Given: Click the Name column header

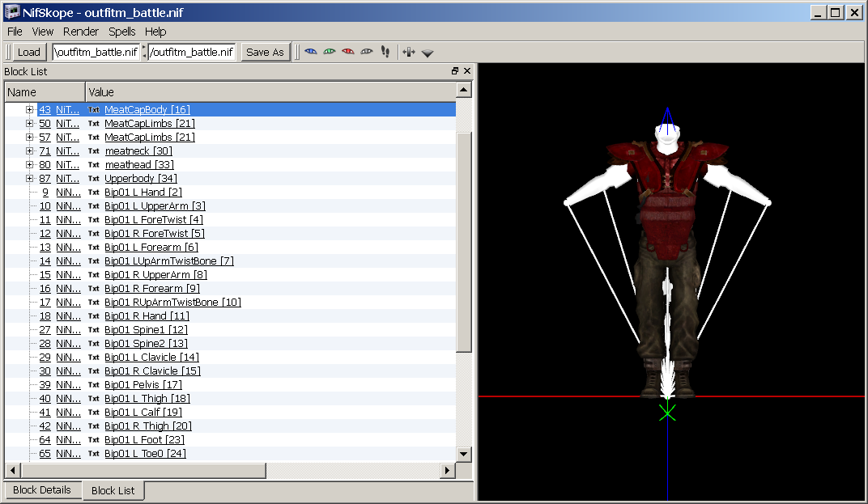Looking at the screenshot, I should pyautogui.click(x=45, y=92).
